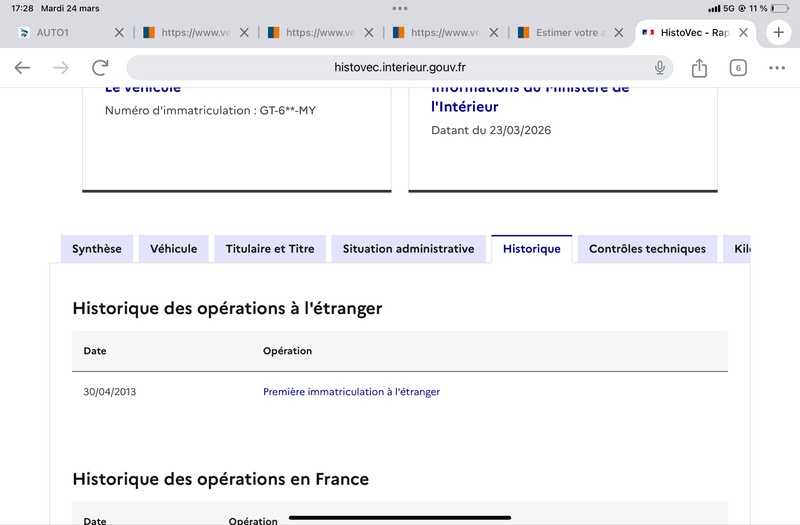Open the Véhicule tab
The height and width of the screenshot is (525, 800).
[x=174, y=249]
